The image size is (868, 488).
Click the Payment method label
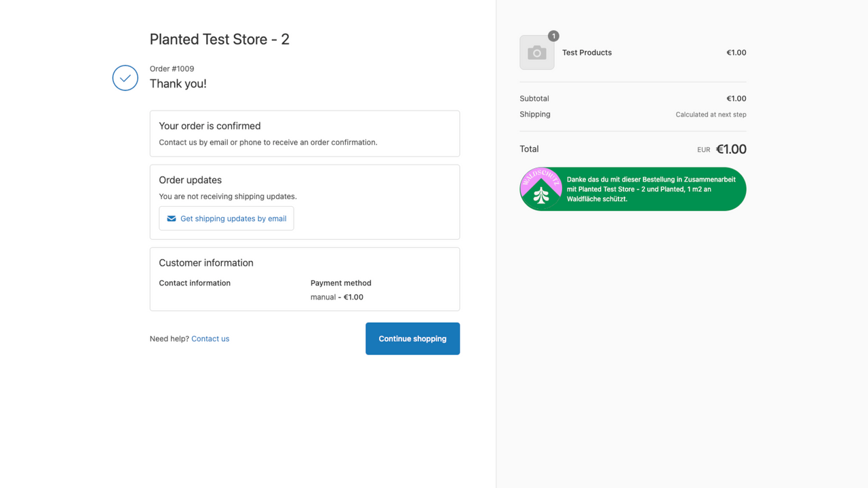pyautogui.click(x=341, y=283)
